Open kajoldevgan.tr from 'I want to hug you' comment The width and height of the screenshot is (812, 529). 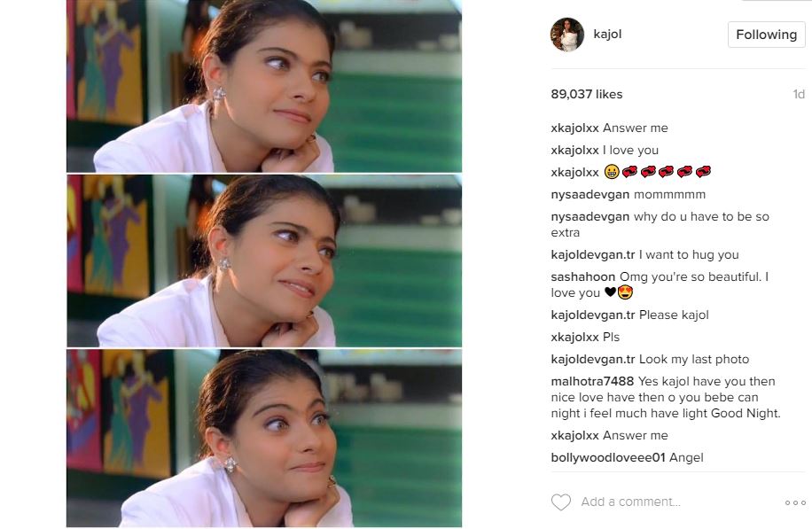(593, 254)
